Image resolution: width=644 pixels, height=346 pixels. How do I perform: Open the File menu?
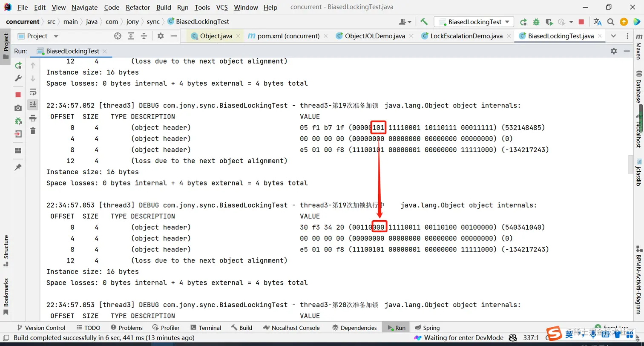(23, 7)
